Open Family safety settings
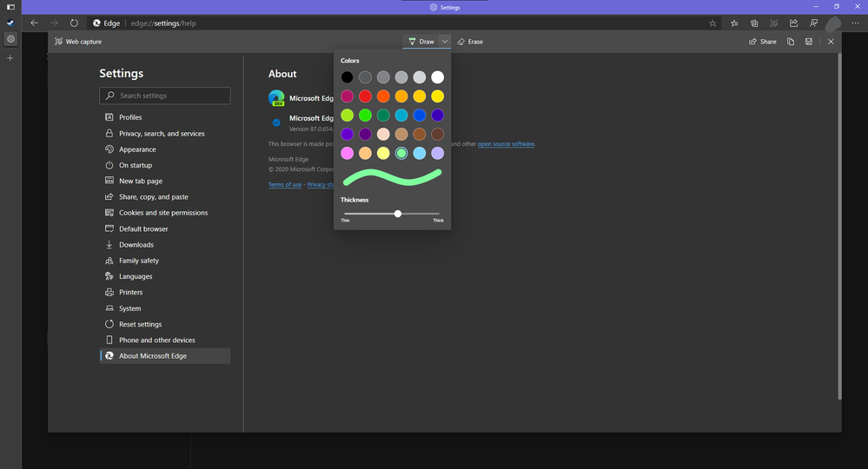Image resolution: width=868 pixels, height=469 pixels. point(165,261)
